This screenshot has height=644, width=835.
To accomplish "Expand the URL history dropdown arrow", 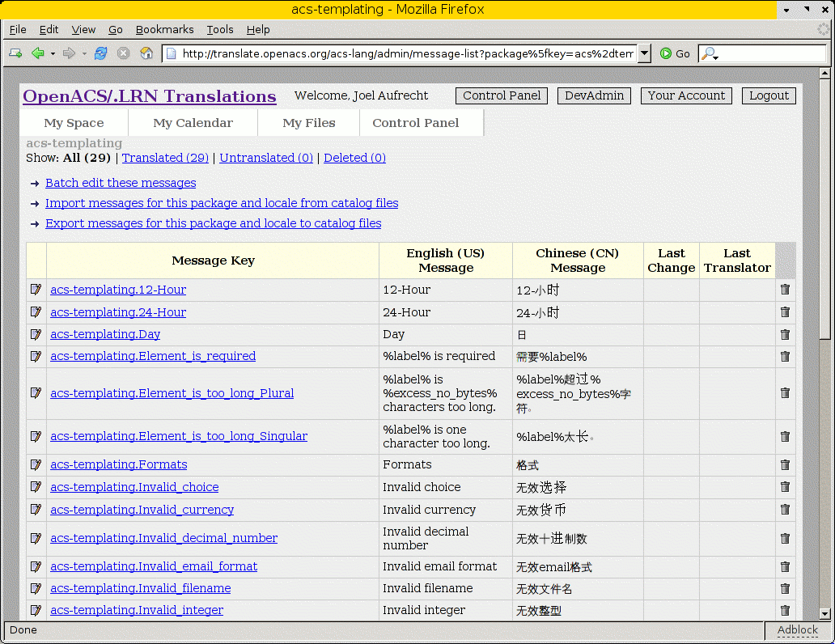I will (x=644, y=53).
